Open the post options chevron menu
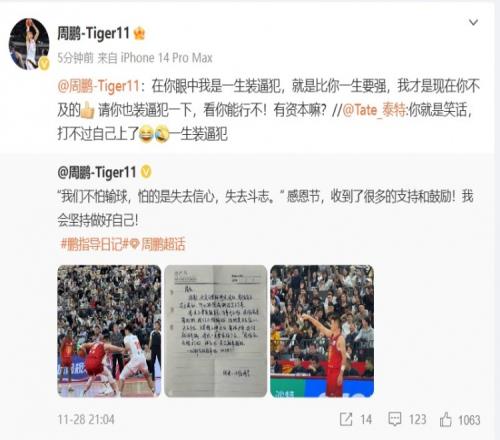500x440 pixels. pyautogui.click(x=473, y=22)
